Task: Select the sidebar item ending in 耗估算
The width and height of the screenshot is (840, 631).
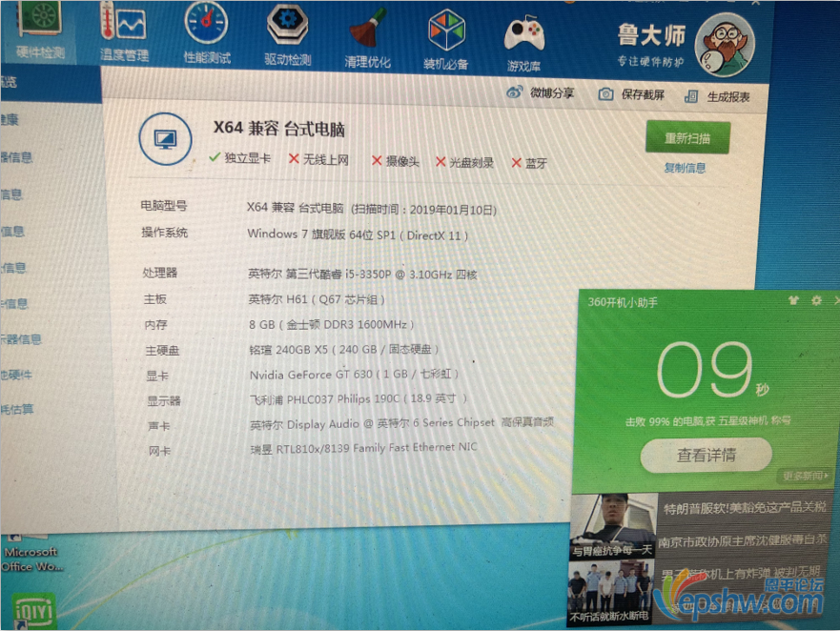Action: tap(17, 409)
